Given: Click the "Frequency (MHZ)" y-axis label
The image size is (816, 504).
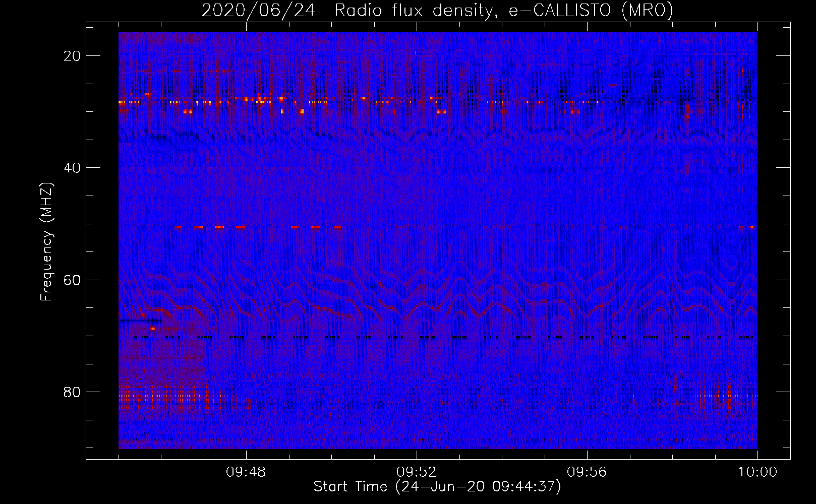Looking at the screenshot, I should (x=46, y=242).
